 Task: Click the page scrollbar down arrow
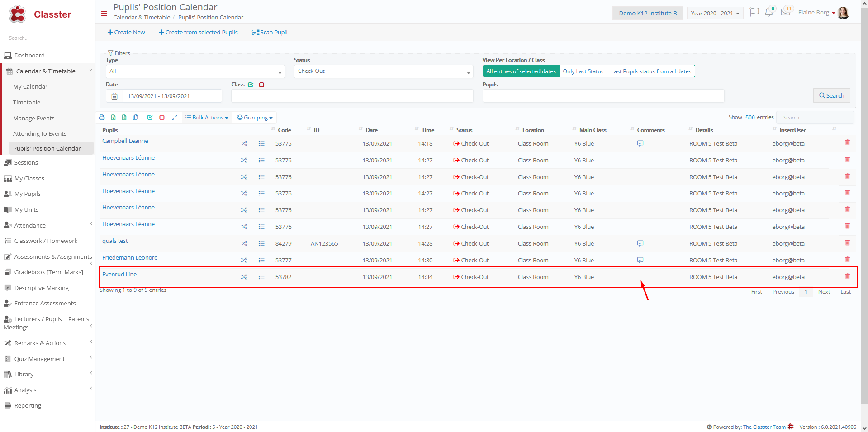point(864,428)
